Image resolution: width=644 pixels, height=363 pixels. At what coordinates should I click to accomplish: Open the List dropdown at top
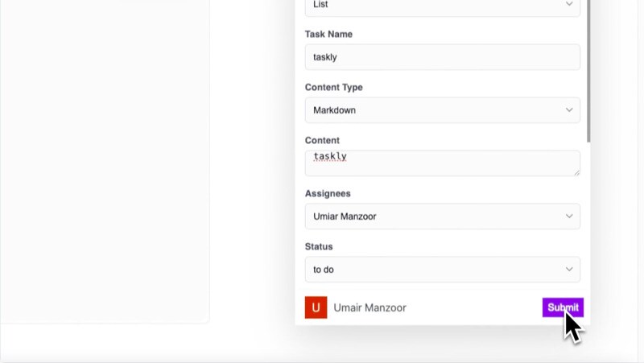coord(442,7)
